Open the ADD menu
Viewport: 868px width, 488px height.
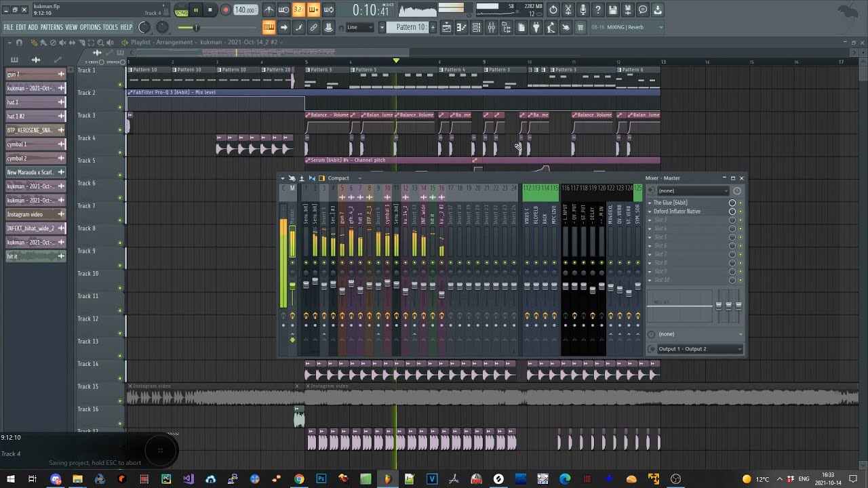point(33,27)
